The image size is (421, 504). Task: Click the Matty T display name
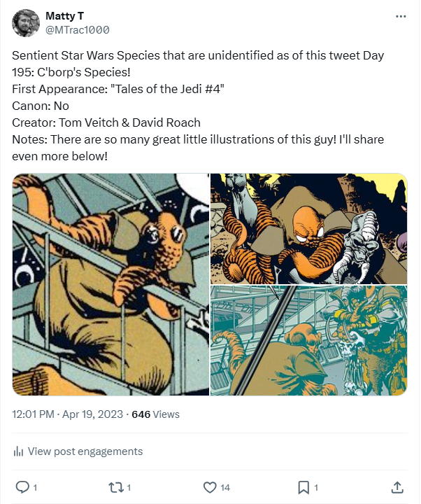pos(64,15)
